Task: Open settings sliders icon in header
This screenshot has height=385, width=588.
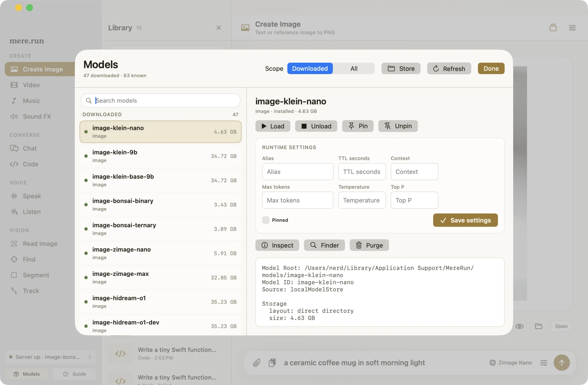Action: click(x=572, y=28)
